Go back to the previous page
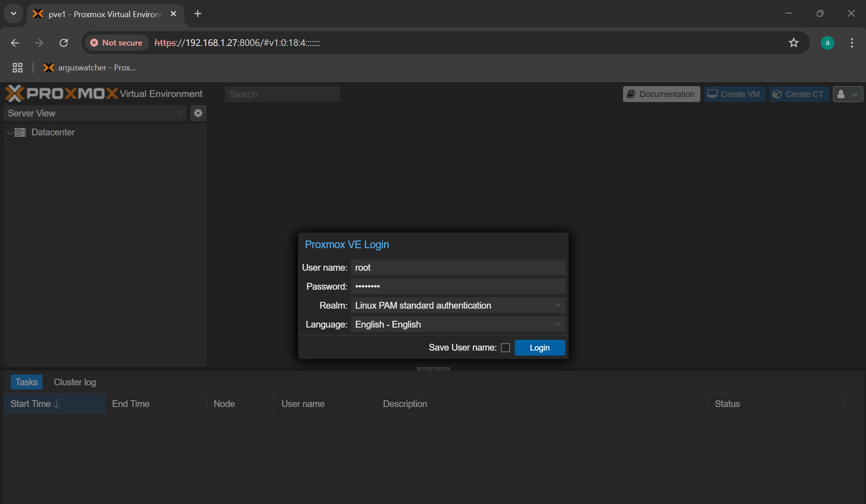This screenshot has width=866, height=504. click(x=15, y=43)
